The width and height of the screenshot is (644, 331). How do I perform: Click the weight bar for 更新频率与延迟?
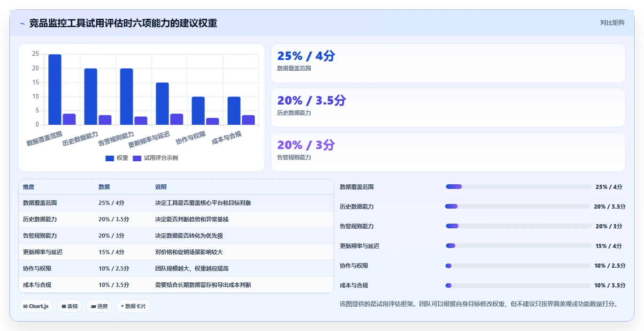162,104
